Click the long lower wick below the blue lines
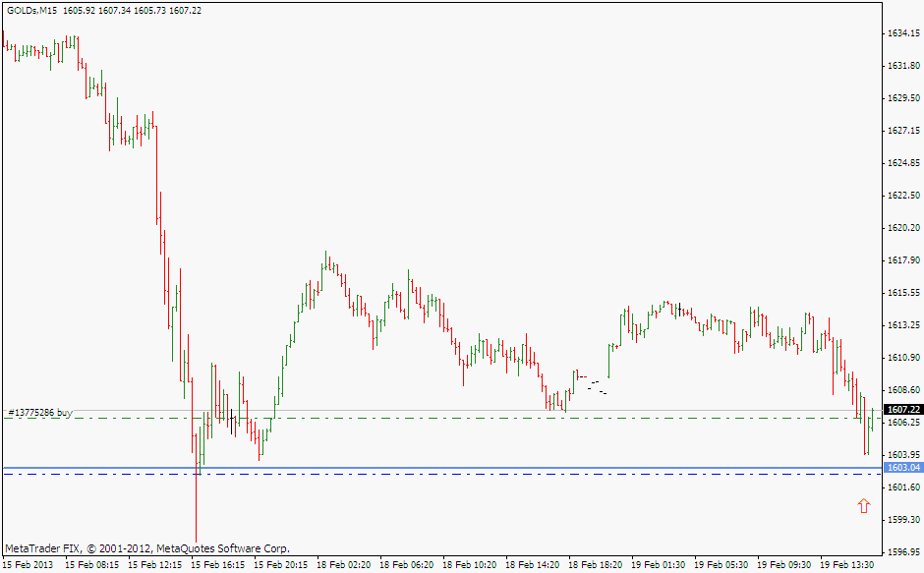The height and width of the screenshot is (573, 924). (197, 511)
